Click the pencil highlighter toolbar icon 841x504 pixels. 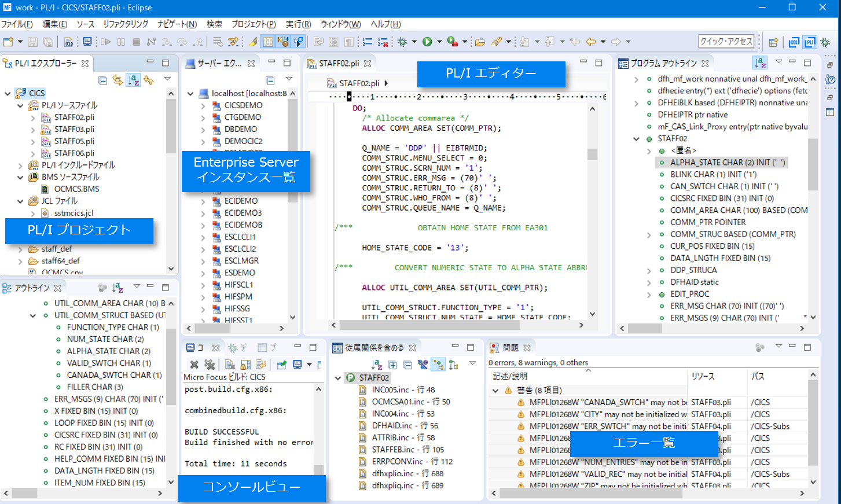[253, 42]
